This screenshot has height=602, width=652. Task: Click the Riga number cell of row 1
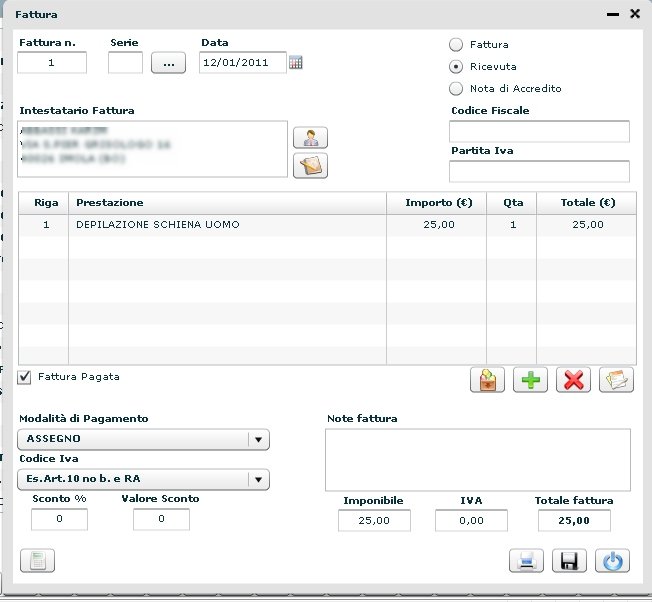click(x=44, y=225)
